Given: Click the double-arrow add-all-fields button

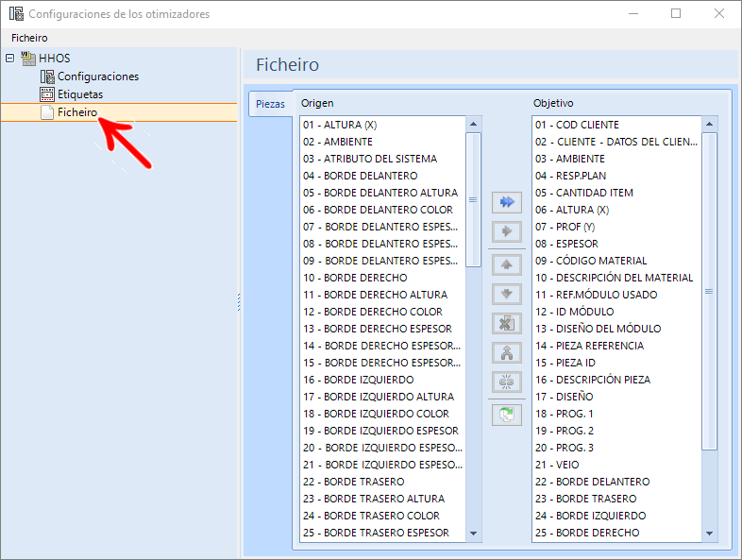Looking at the screenshot, I should point(507,202).
